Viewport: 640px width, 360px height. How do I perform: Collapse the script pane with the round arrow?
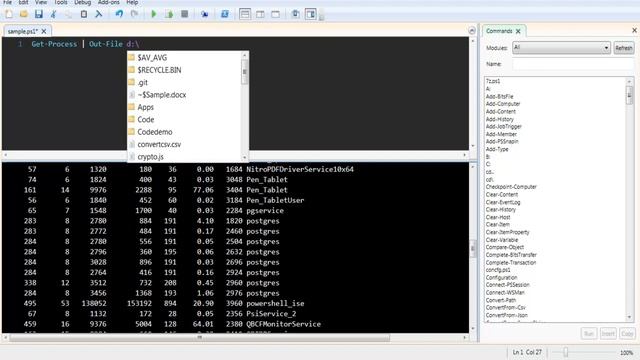472,31
